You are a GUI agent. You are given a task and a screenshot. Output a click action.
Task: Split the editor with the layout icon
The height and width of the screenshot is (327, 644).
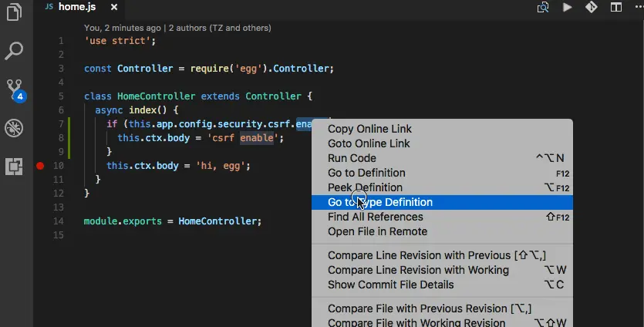click(x=616, y=7)
